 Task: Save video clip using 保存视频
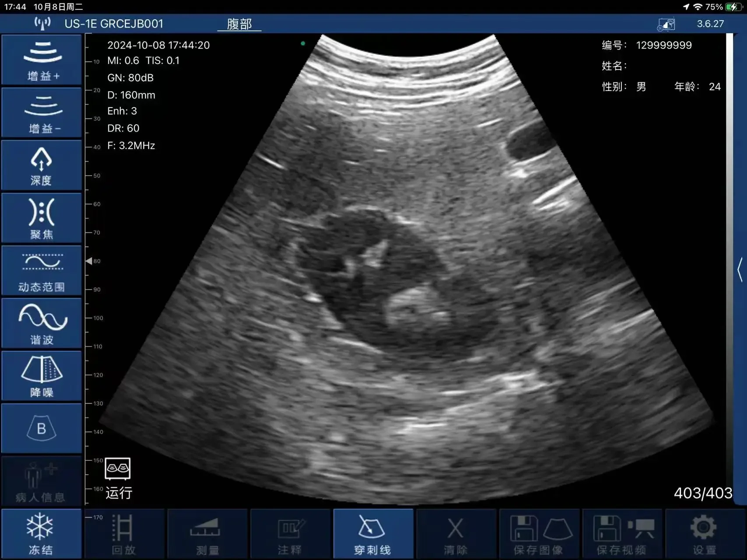pos(622,534)
